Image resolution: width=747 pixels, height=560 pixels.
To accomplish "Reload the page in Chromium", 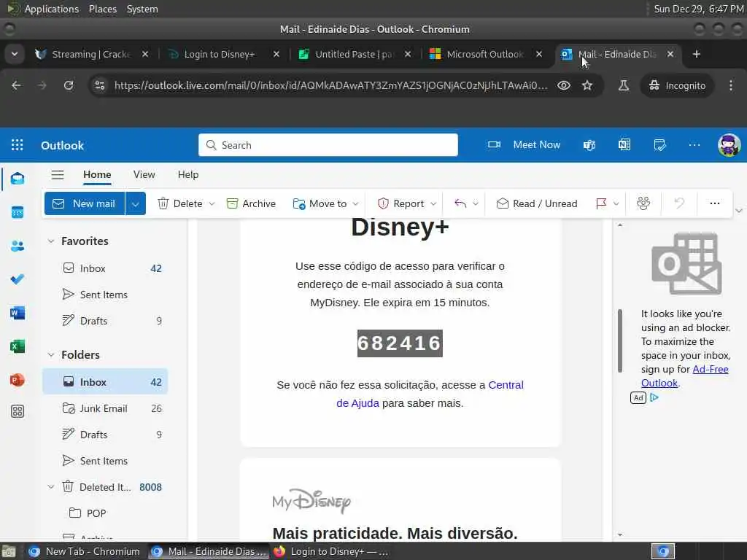I will 69,86.
